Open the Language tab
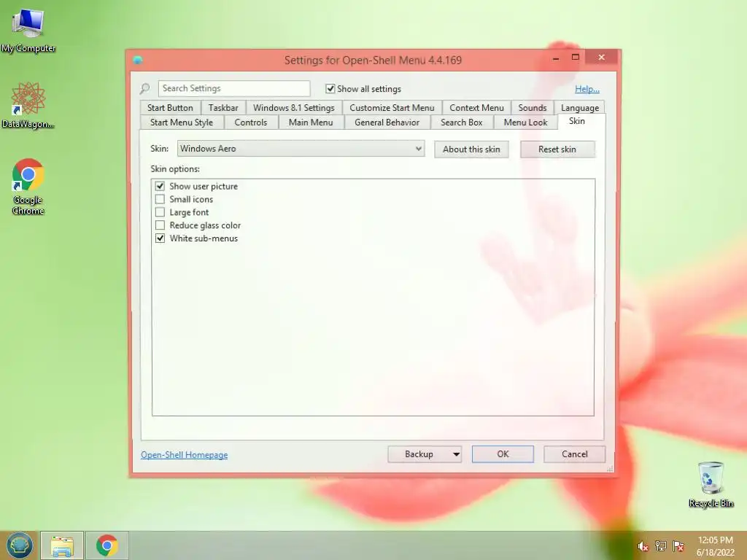 [x=580, y=108]
